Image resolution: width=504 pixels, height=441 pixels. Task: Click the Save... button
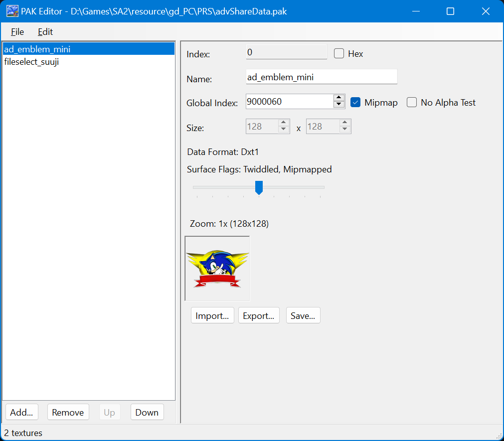tap(303, 315)
